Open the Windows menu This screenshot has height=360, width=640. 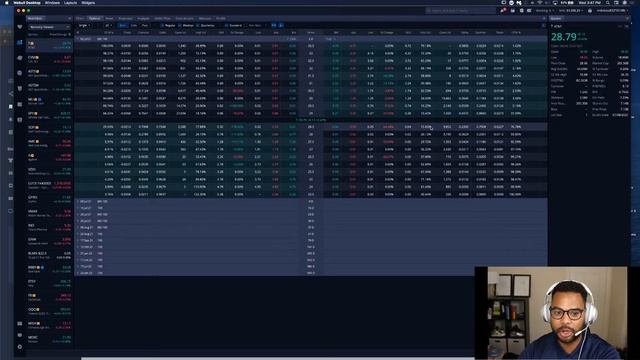(x=52, y=2)
